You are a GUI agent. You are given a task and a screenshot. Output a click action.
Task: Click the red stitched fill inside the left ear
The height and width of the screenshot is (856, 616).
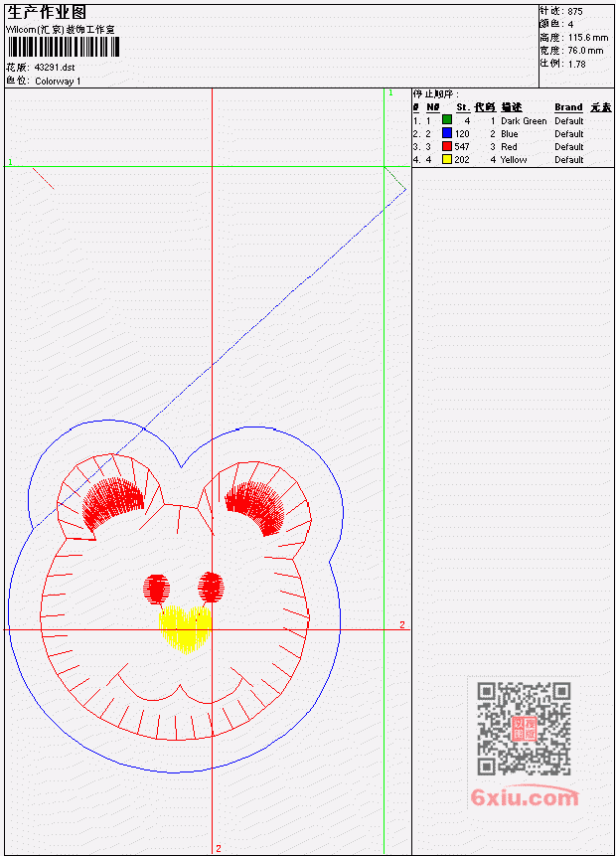coord(111,503)
